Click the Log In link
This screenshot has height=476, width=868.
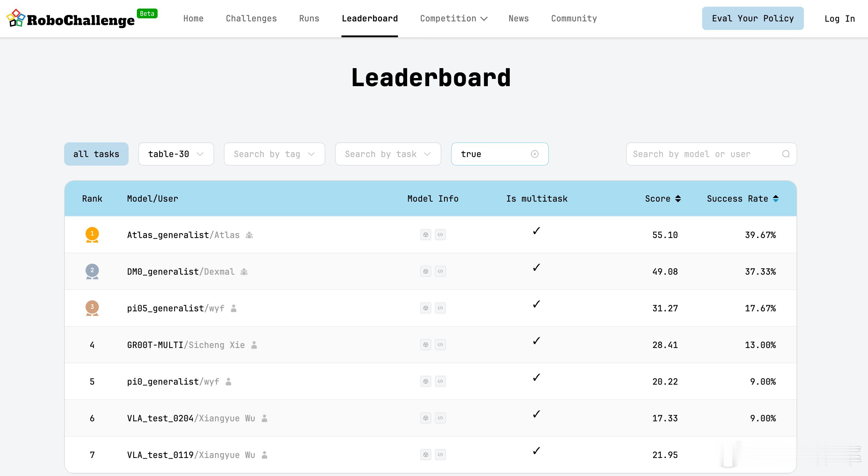(839, 19)
